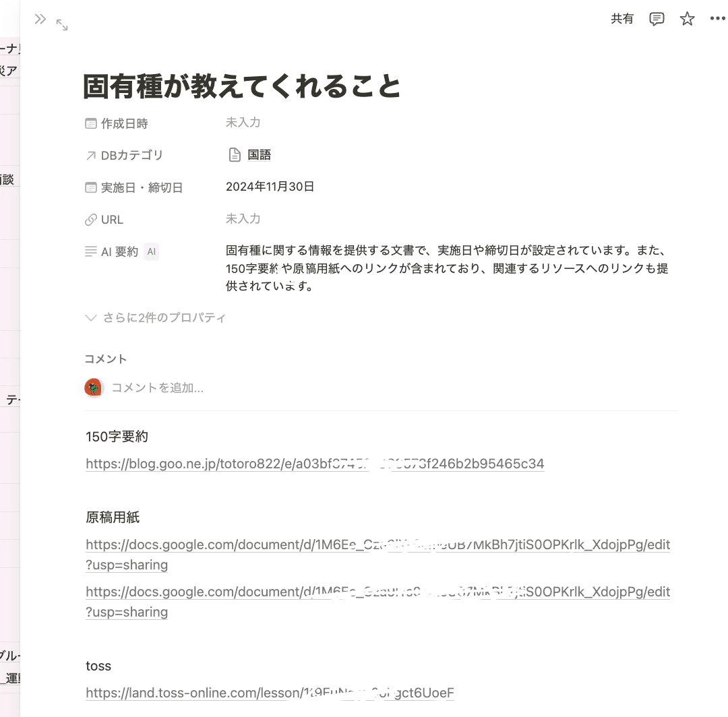This screenshot has height=717, width=728.
Task: Click the link icon beside URL
Action: [90, 220]
